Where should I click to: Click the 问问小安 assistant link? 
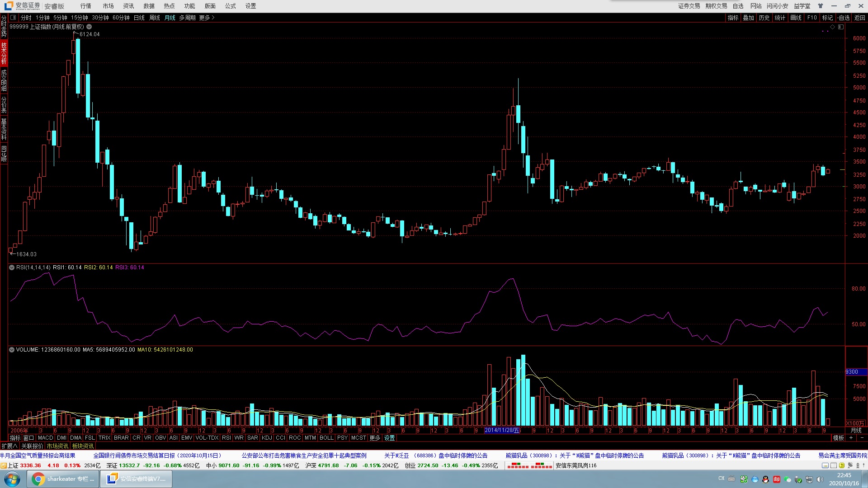click(777, 6)
